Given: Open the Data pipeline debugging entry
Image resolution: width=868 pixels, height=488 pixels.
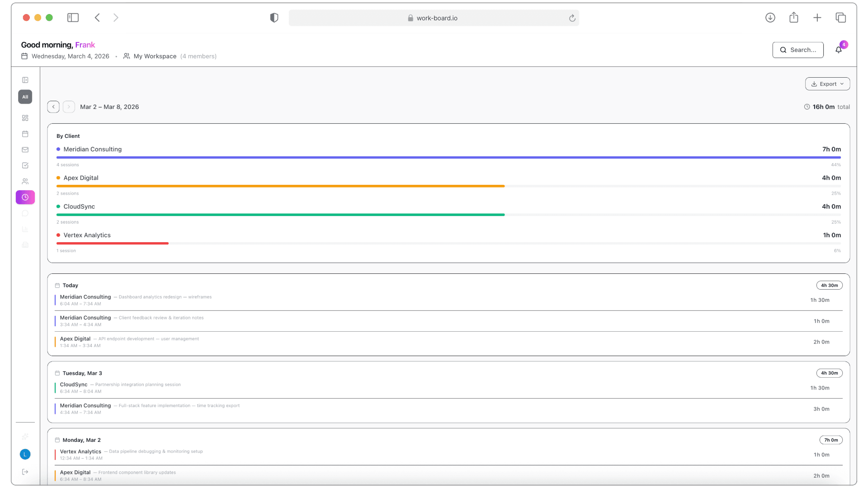Looking at the screenshot, I should 448,455.
